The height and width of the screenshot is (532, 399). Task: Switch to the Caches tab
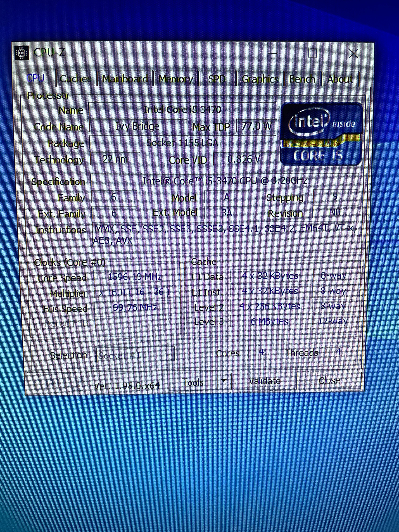pyautogui.click(x=75, y=79)
